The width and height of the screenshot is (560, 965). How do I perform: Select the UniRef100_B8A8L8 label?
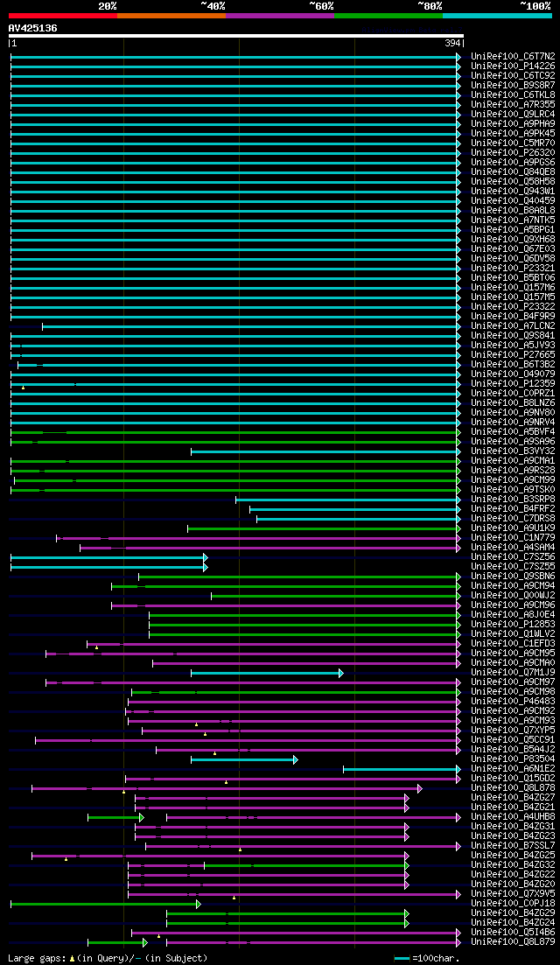click(513, 211)
